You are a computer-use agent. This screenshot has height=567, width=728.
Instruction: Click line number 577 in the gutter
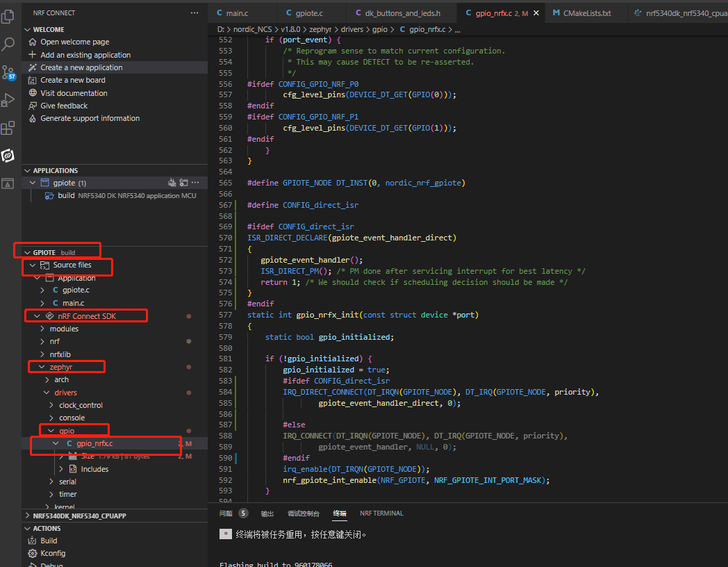226,315
